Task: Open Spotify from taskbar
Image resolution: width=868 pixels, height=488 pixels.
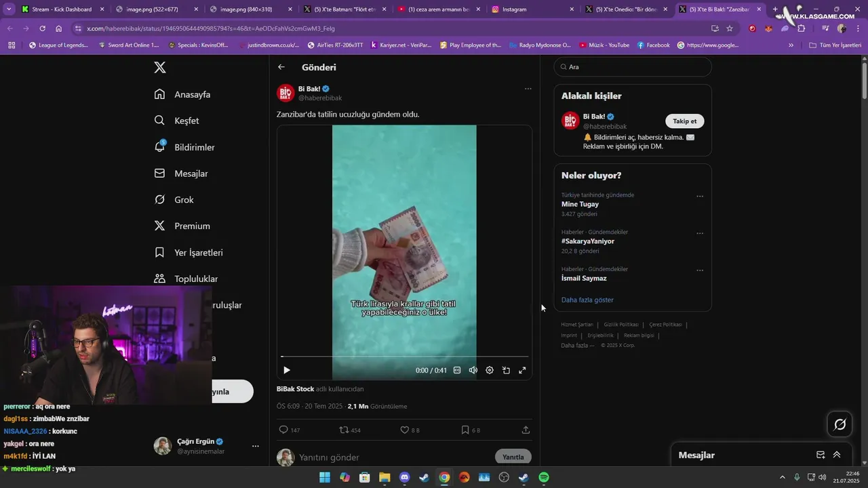Action: click(544, 477)
